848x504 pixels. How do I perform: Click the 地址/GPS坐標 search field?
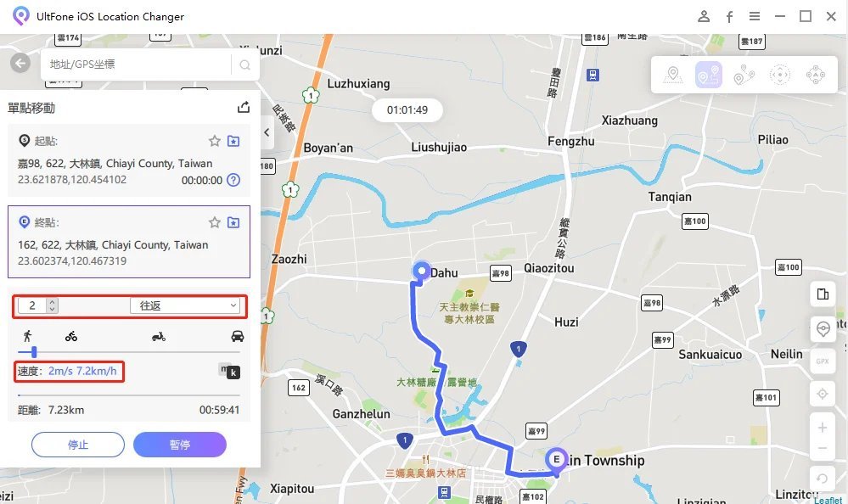click(x=137, y=64)
